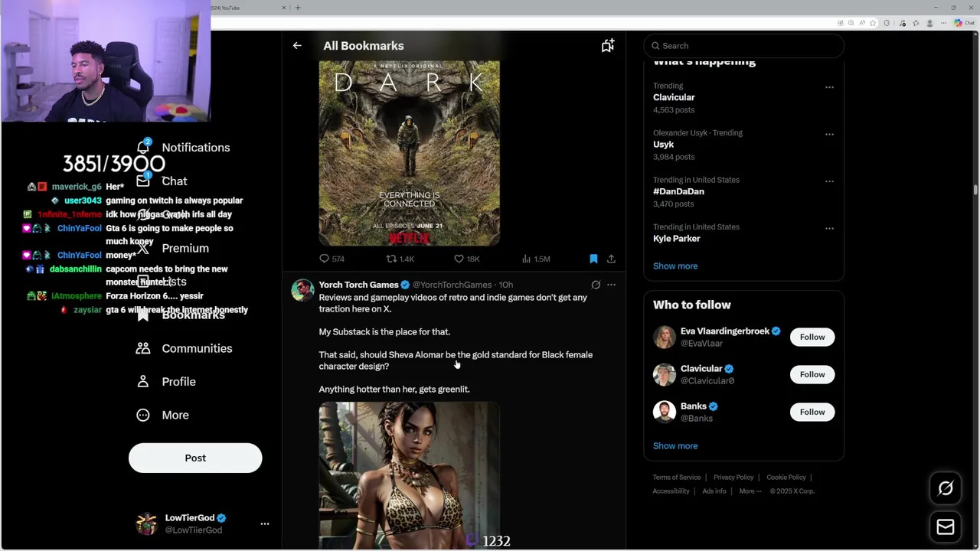Open the Accessibility footer link

click(x=671, y=491)
